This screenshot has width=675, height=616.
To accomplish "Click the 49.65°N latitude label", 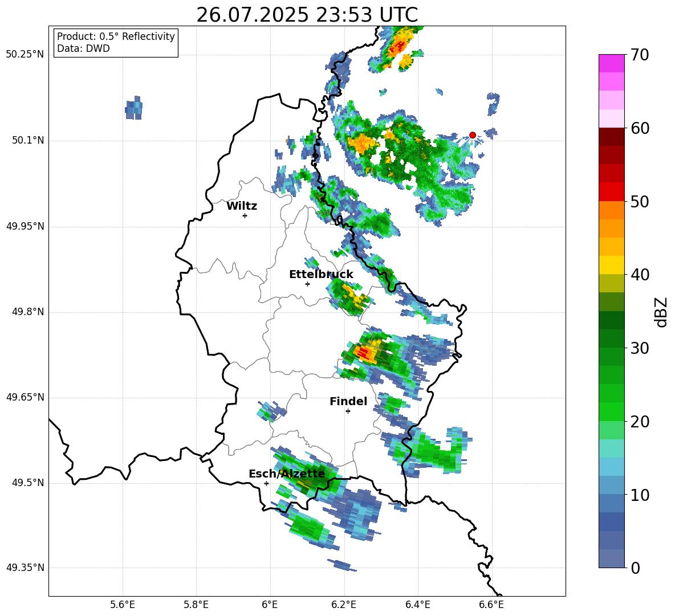I will click(25, 397).
